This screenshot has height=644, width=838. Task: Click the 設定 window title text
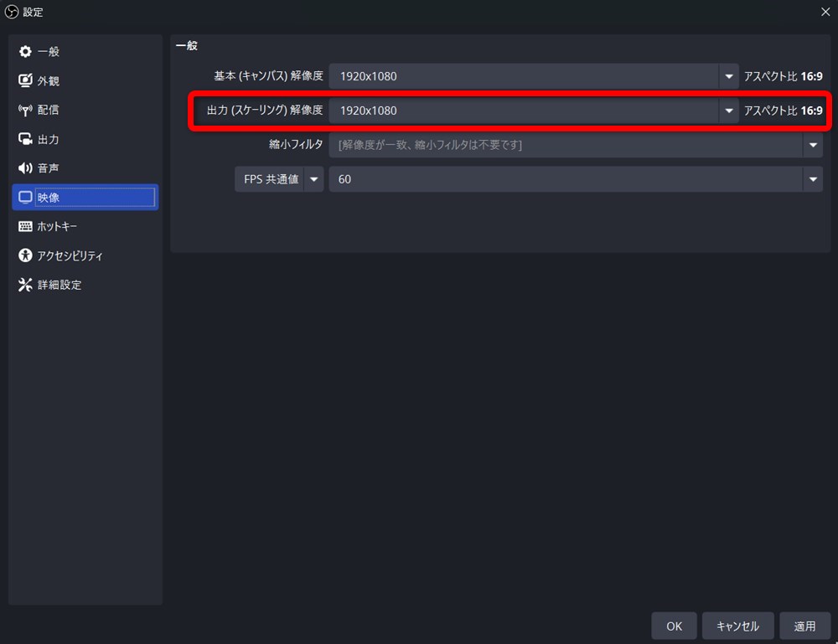(x=33, y=12)
